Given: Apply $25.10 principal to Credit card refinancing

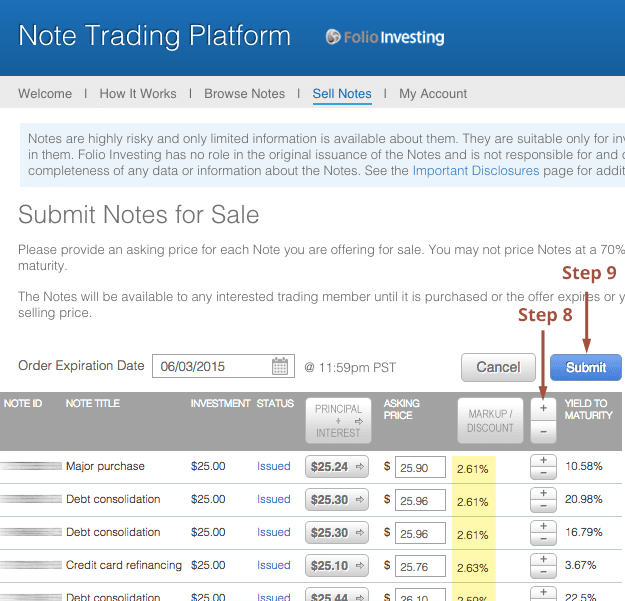Looking at the screenshot, I should (337, 566).
